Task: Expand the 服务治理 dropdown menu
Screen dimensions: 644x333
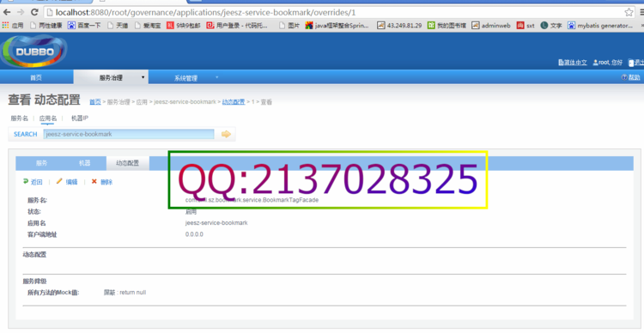Action: pos(143,77)
